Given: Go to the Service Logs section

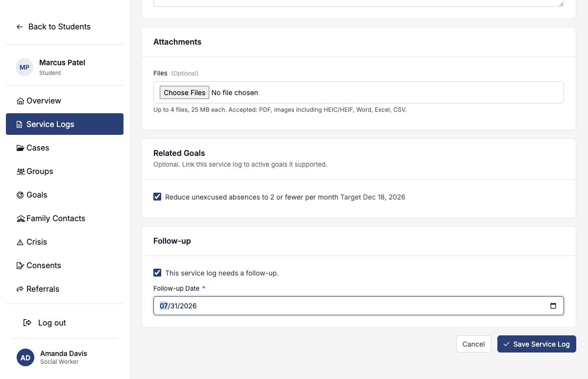Looking at the screenshot, I should pos(65,124).
